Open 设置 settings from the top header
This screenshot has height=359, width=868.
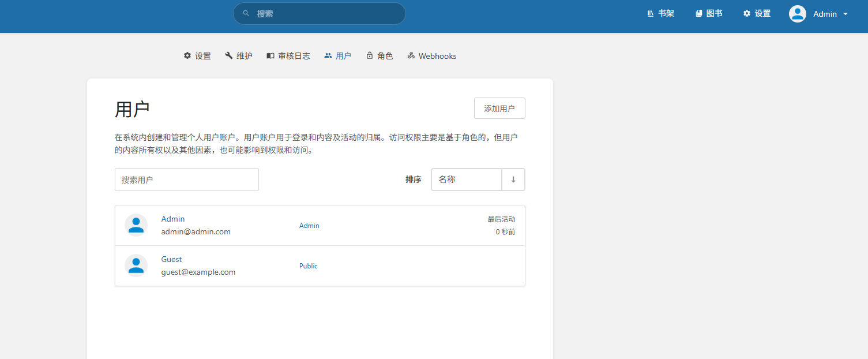point(757,13)
